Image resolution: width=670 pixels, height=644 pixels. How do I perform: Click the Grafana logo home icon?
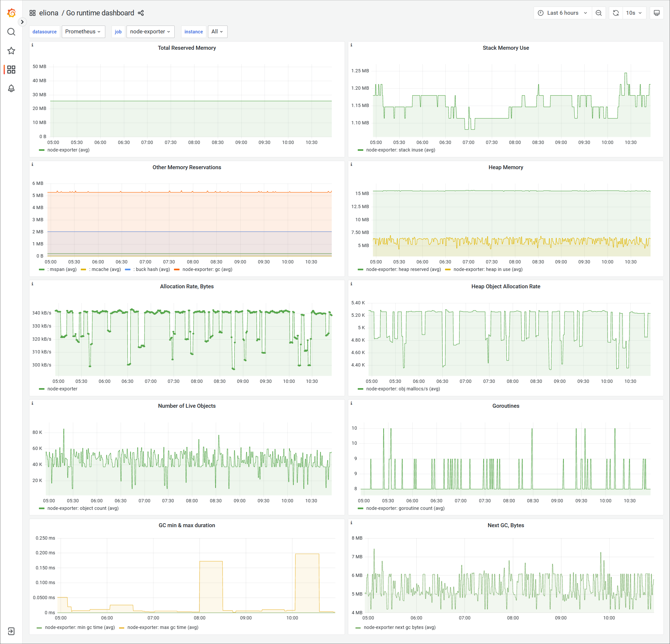[11, 13]
